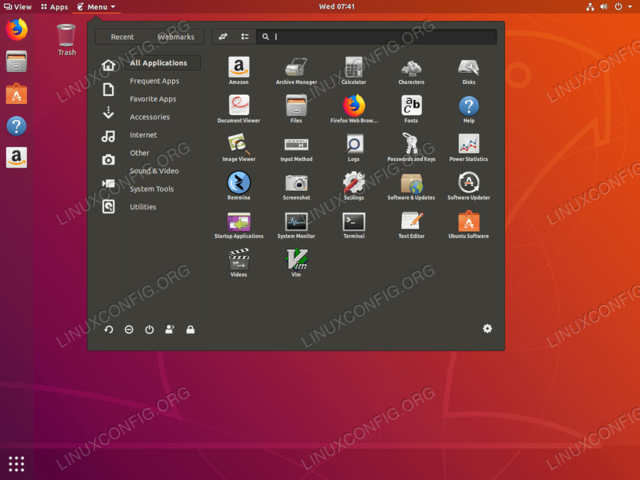
Task: Show Favorite Apps category
Action: click(x=153, y=99)
